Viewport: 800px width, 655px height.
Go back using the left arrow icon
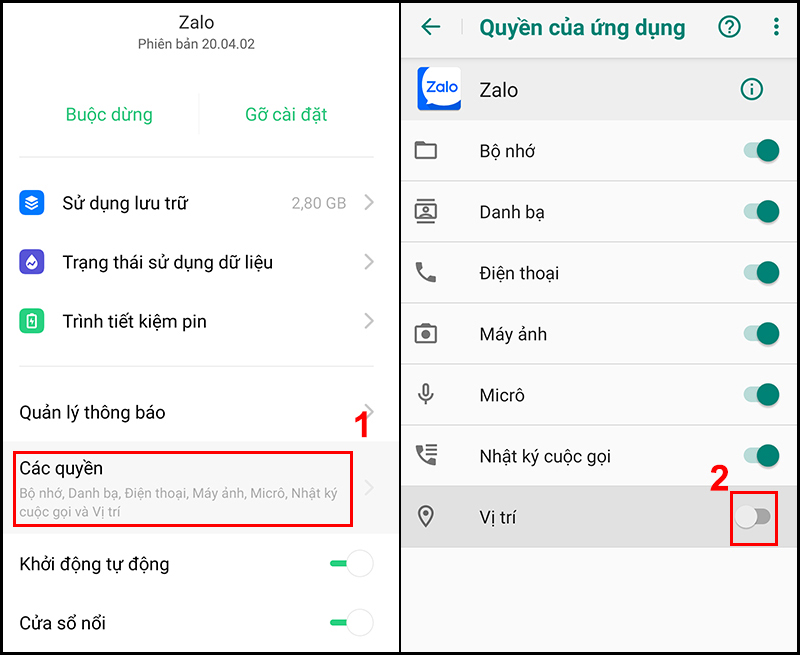point(431,27)
